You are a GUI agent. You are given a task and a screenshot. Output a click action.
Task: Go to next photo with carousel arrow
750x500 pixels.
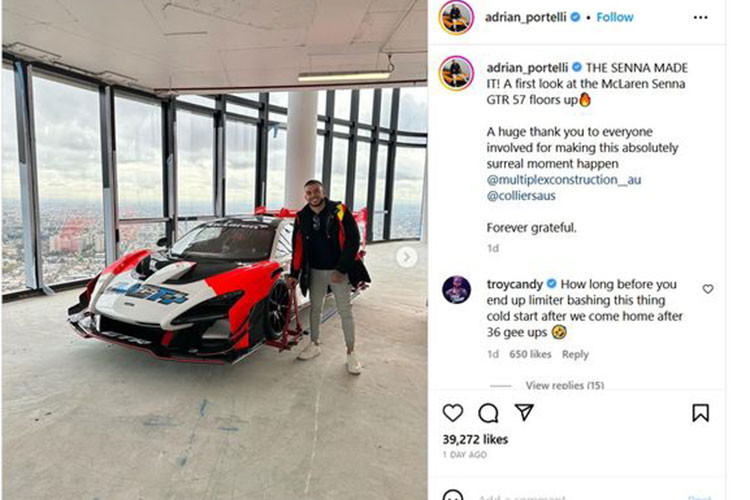pyautogui.click(x=406, y=257)
